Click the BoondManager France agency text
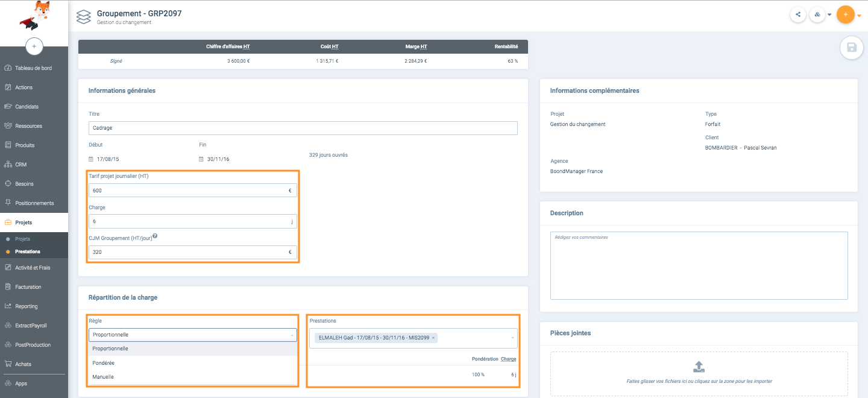This screenshot has height=398, width=868. point(576,171)
